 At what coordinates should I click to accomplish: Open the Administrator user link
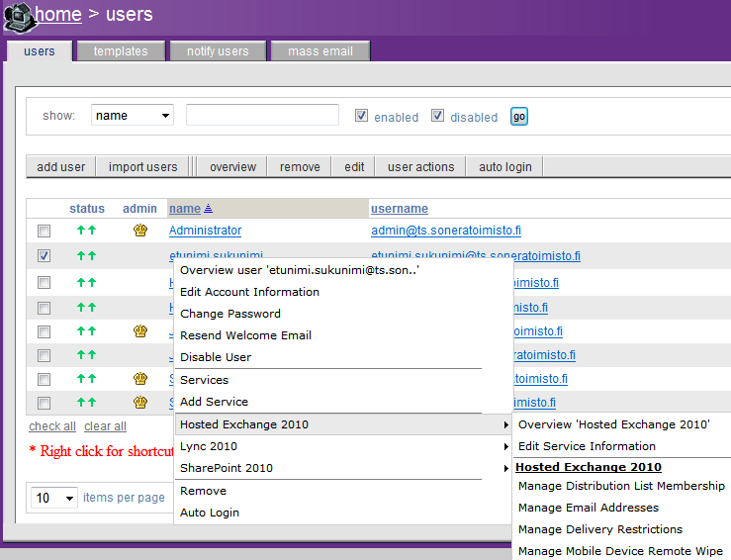click(x=205, y=231)
